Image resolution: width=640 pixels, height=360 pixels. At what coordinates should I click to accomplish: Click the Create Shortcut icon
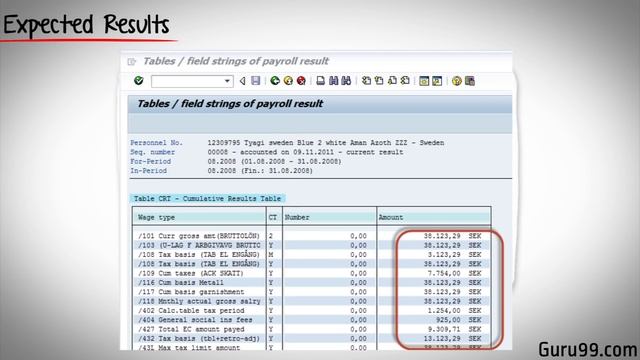[437, 81]
